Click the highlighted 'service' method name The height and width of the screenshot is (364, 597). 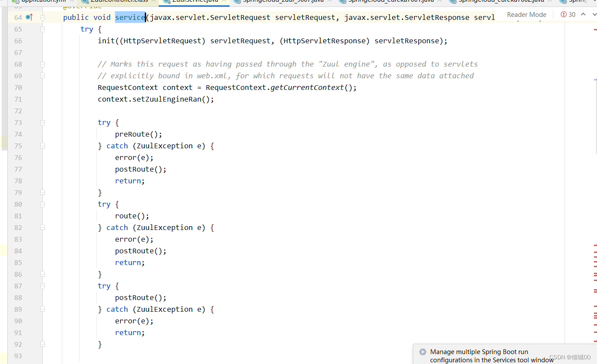pyautogui.click(x=130, y=17)
